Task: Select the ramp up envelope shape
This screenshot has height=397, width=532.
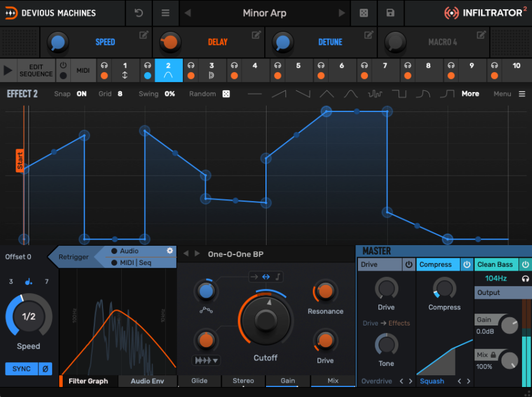Action: click(x=279, y=94)
